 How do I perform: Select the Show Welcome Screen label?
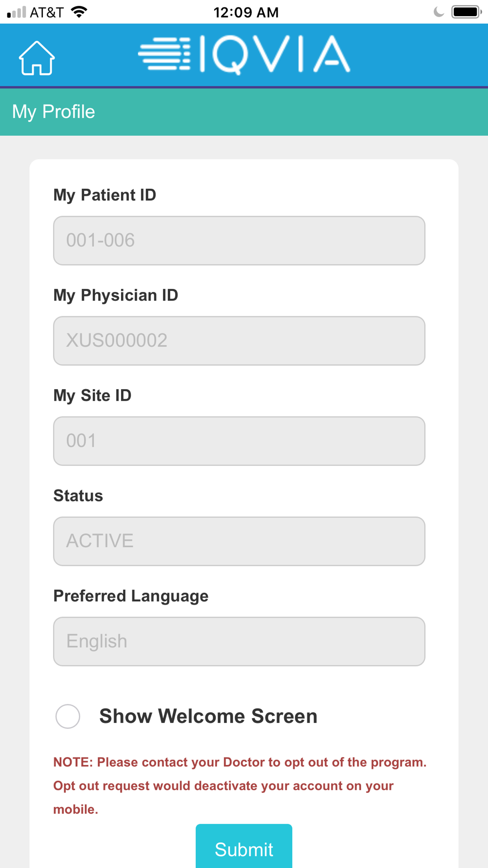click(208, 716)
